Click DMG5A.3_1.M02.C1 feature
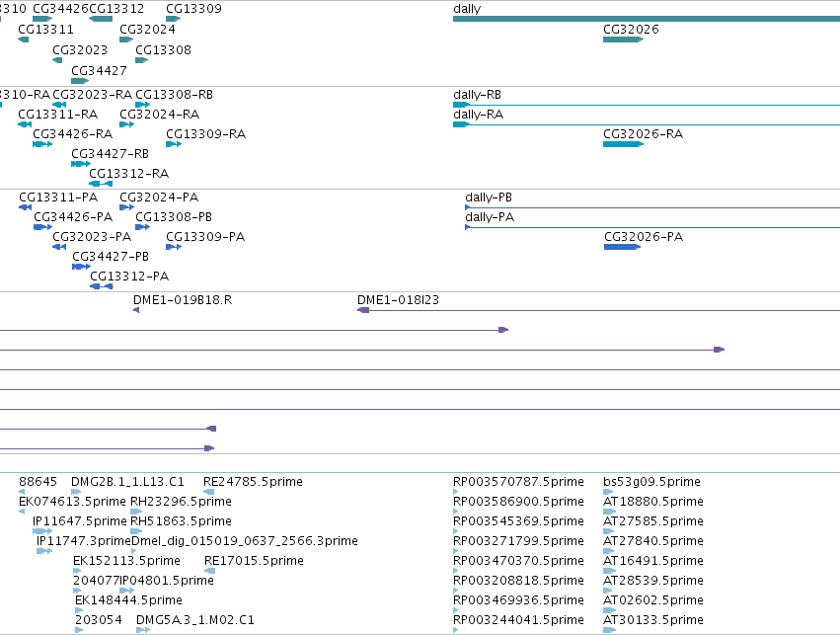Viewport: 840px width, 635px height. pos(143,631)
